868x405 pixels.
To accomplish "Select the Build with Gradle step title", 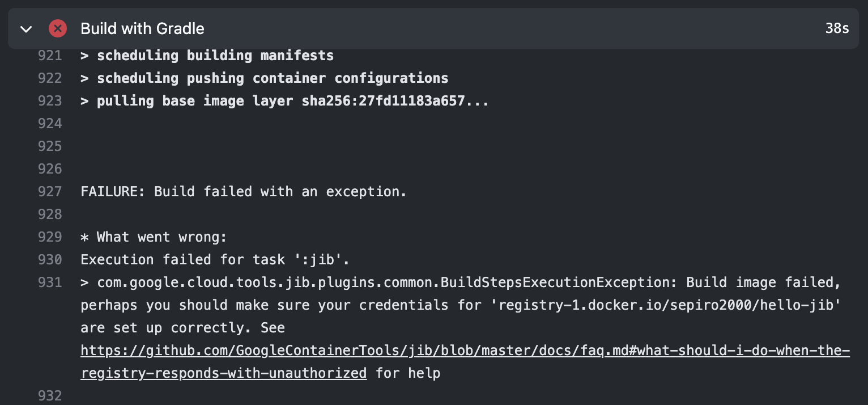I will (142, 28).
